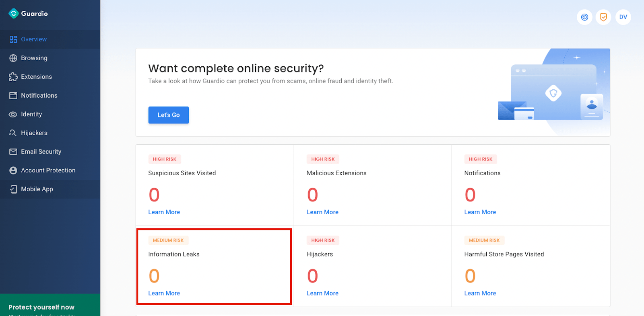Click the Notifications window icon in sidebar
This screenshot has width=644, height=316.
[13, 95]
